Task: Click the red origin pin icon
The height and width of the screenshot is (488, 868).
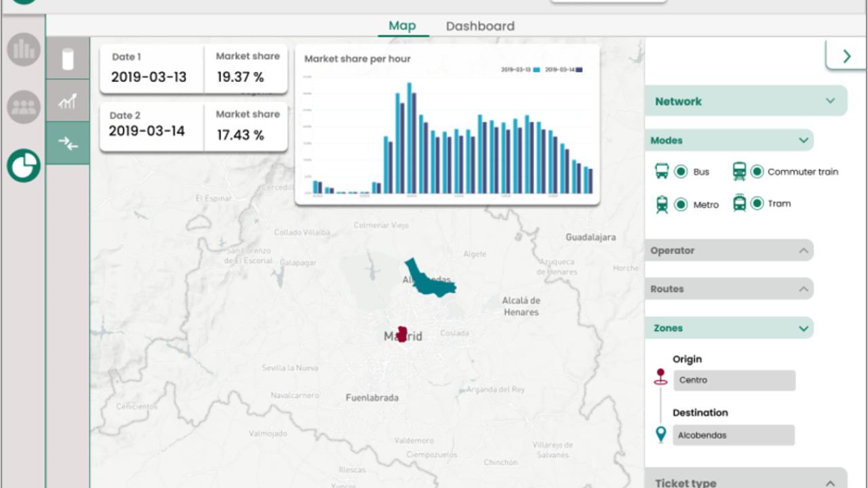Action: tap(660, 377)
